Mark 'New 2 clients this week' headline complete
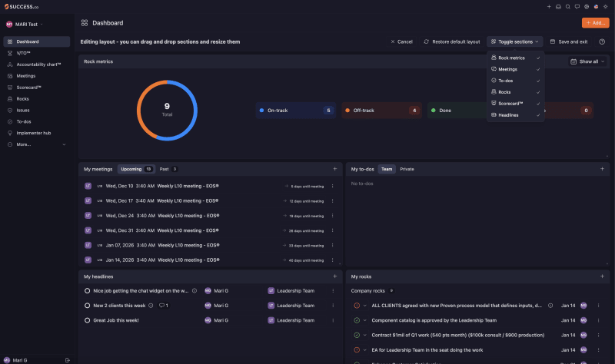The width and height of the screenshot is (615, 364). pos(87,306)
